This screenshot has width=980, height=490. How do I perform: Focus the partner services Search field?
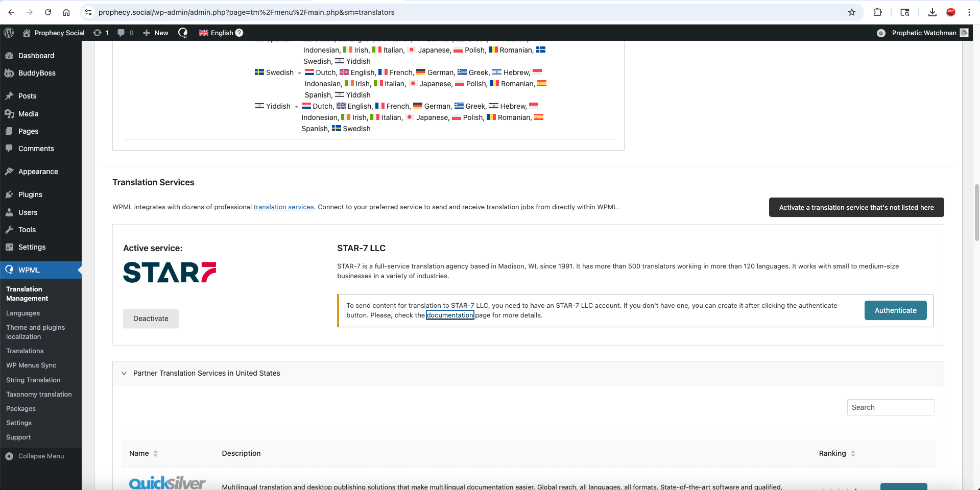[891, 407]
